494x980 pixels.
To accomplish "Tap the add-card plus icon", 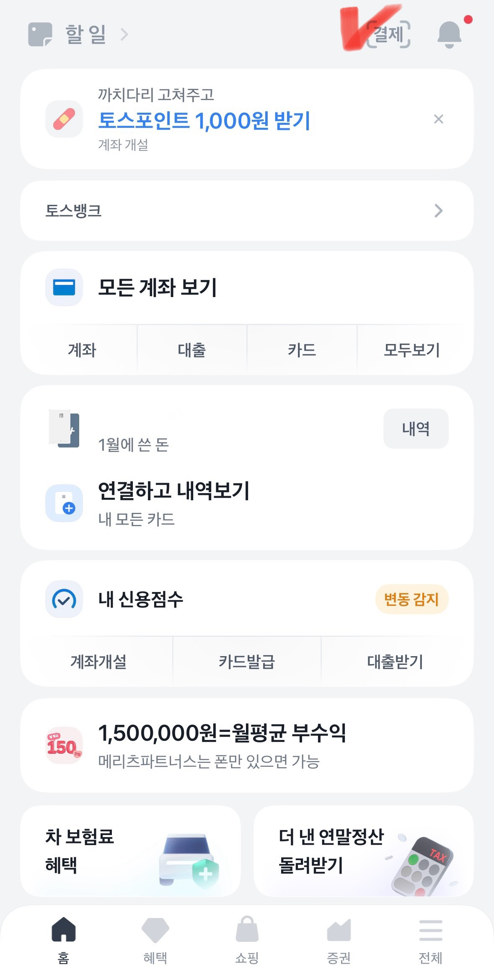I will [64, 503].
